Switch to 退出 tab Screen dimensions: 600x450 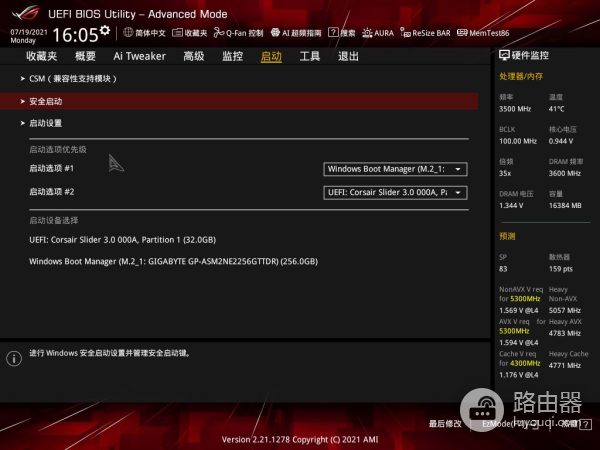[x=348, y=56]
